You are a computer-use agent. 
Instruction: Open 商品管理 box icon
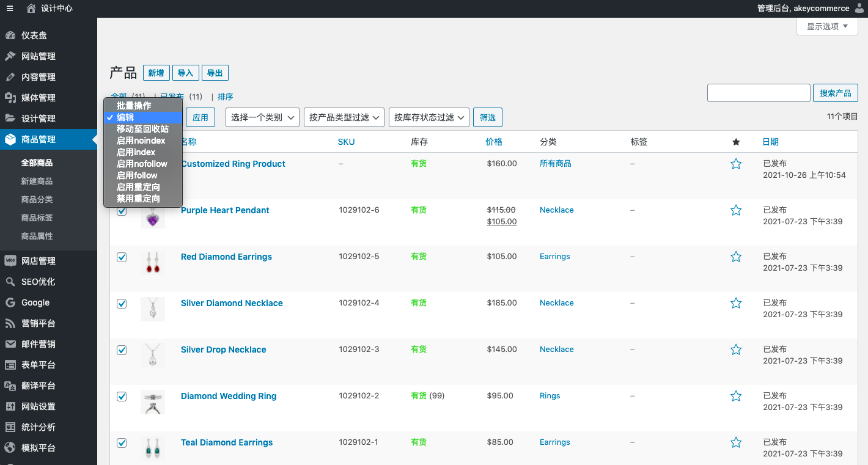click(10, 139)
